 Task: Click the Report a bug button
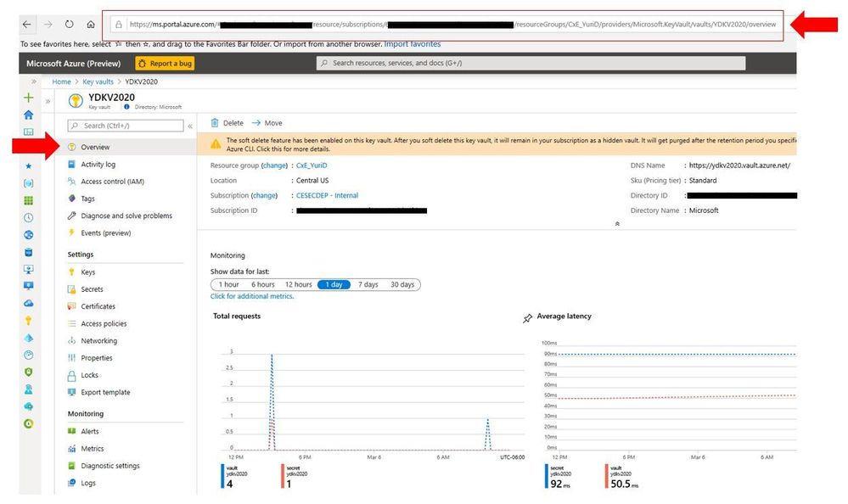coord(165,64)
